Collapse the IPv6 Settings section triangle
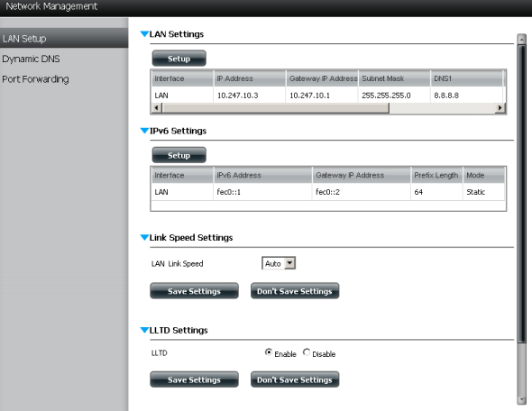Viewport: 532px width, 411px height. (144, 131)
